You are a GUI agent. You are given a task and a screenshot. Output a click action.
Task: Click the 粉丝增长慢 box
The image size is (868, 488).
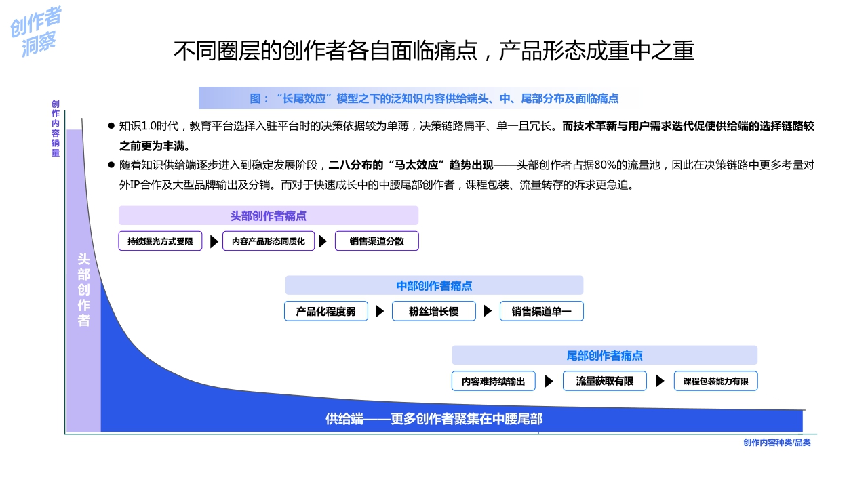coord(433,311)
